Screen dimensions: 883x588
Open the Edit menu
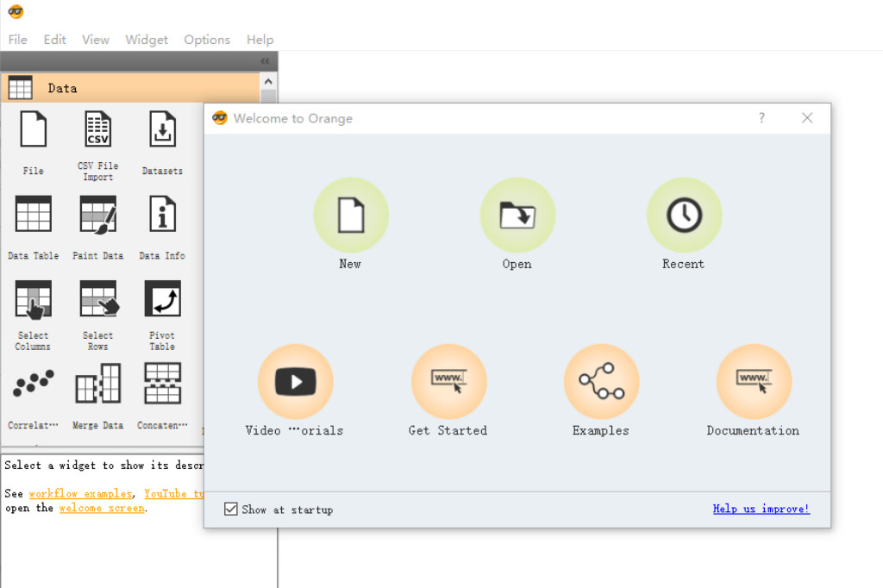tap(54, 40)
